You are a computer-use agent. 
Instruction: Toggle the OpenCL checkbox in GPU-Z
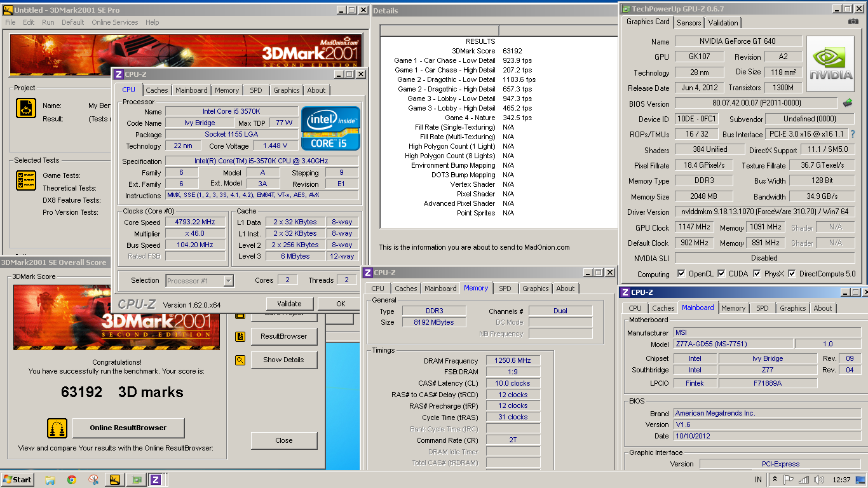[681, 274]
